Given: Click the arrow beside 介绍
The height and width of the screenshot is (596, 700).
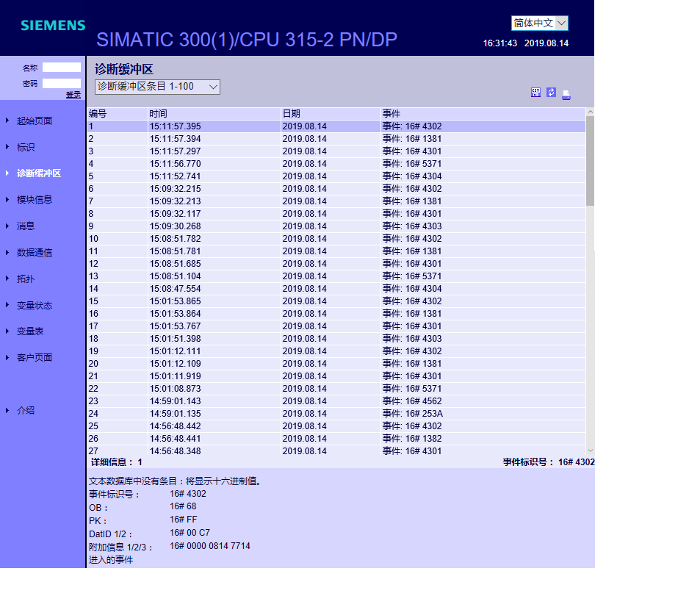Looking at the screenshot, I should pyautogui.click(x=7, y=409).
